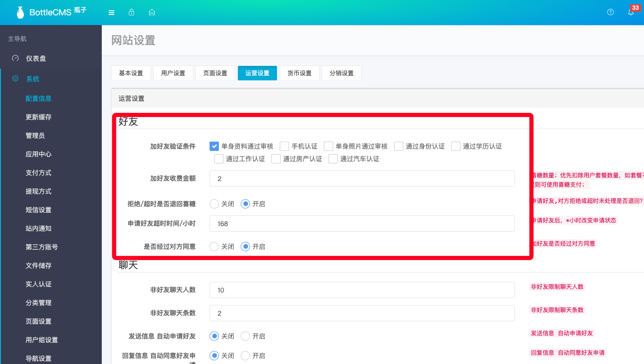This screenshot has width=644, height=364.
Task: Tick 通过房产认证 checkbox
Action: [x=276, y=159]
